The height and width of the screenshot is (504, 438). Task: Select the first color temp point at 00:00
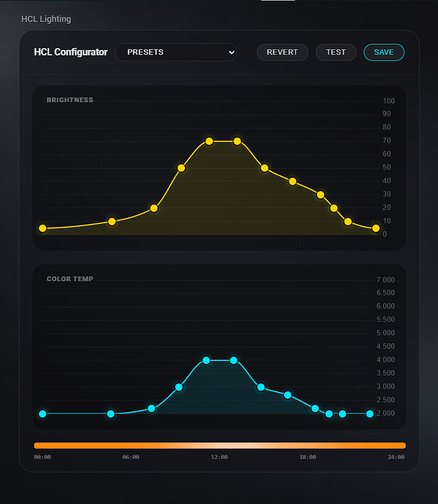click(x=43, y=414)
